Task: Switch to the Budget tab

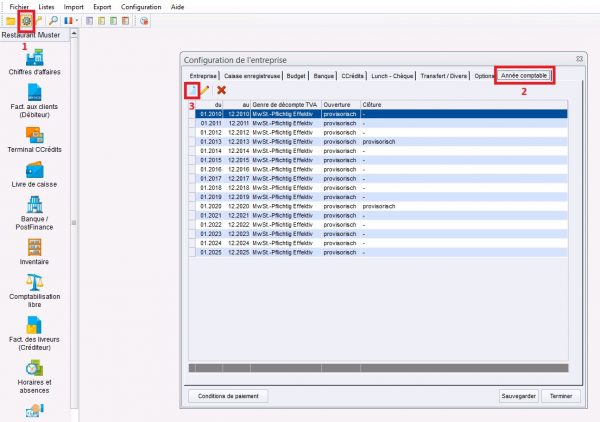Action: pyautogui.click(x=293, y=75)
